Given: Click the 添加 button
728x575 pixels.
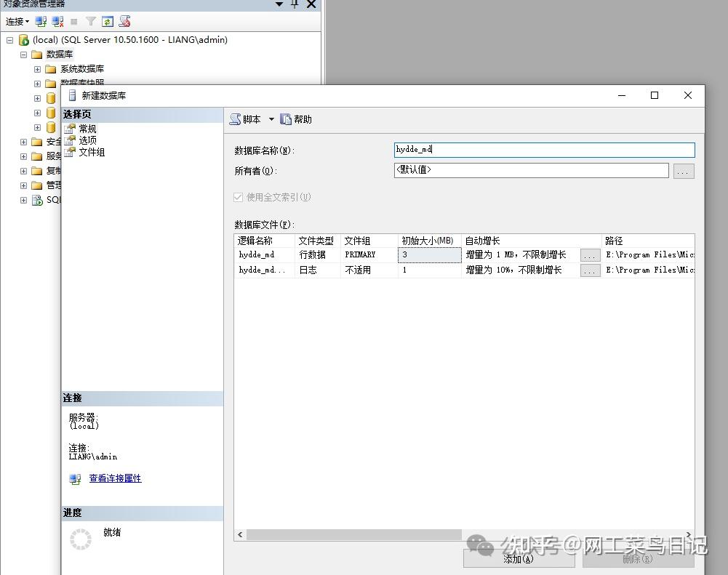Looking at the screenshot, I should (x=518, y=558).
